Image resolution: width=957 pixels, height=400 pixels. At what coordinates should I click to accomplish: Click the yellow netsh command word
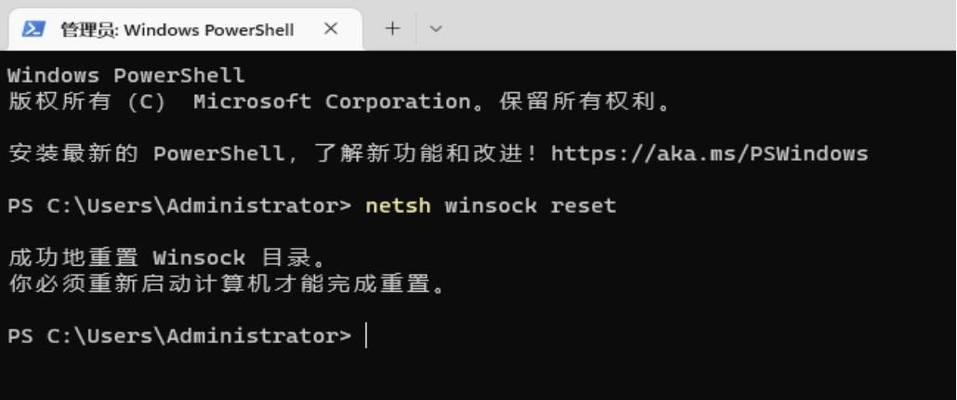(398, 206)
